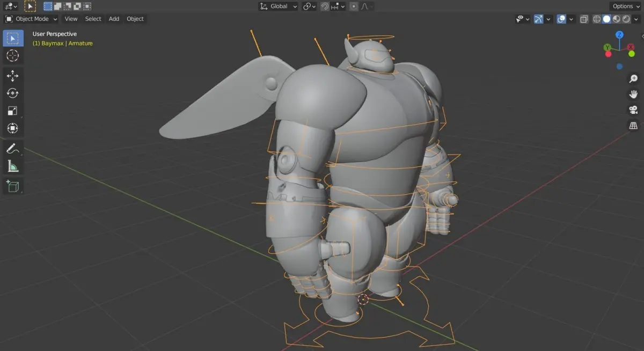Screen dimensions: 644x351
Task: Open the editor type dropdown
Action: 10,6
